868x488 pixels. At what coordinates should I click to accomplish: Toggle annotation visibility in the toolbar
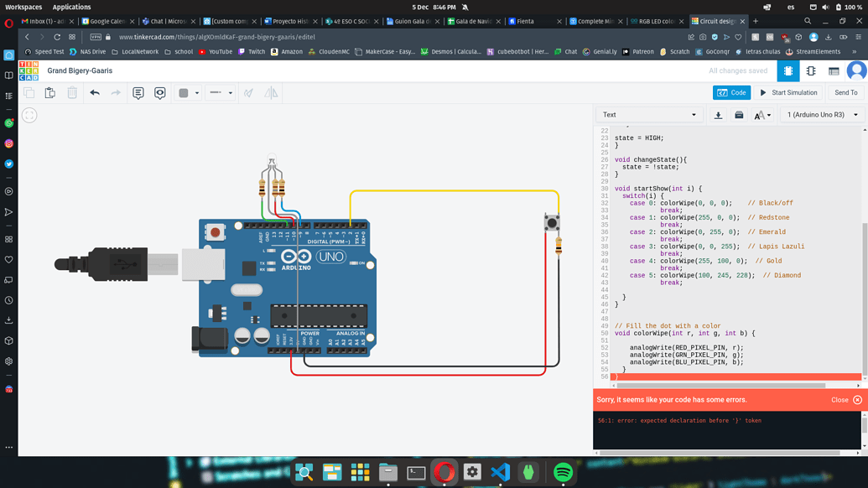(x=159, y=93)
